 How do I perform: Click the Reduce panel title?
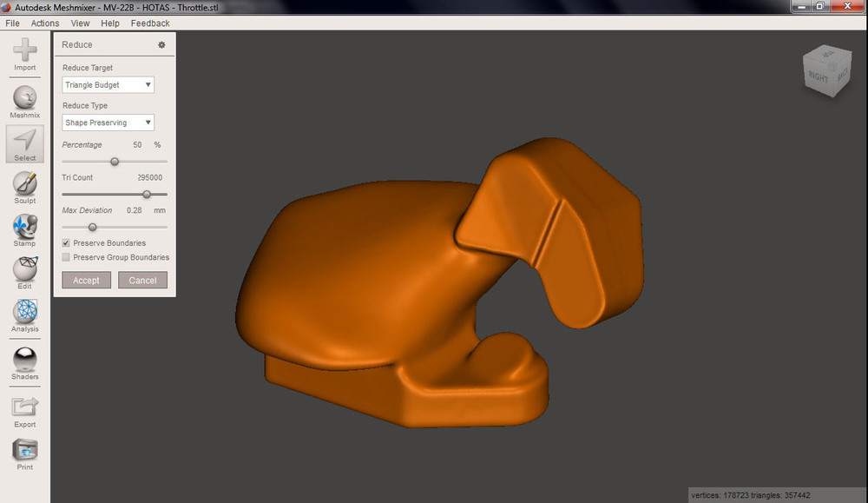[77, 45]
